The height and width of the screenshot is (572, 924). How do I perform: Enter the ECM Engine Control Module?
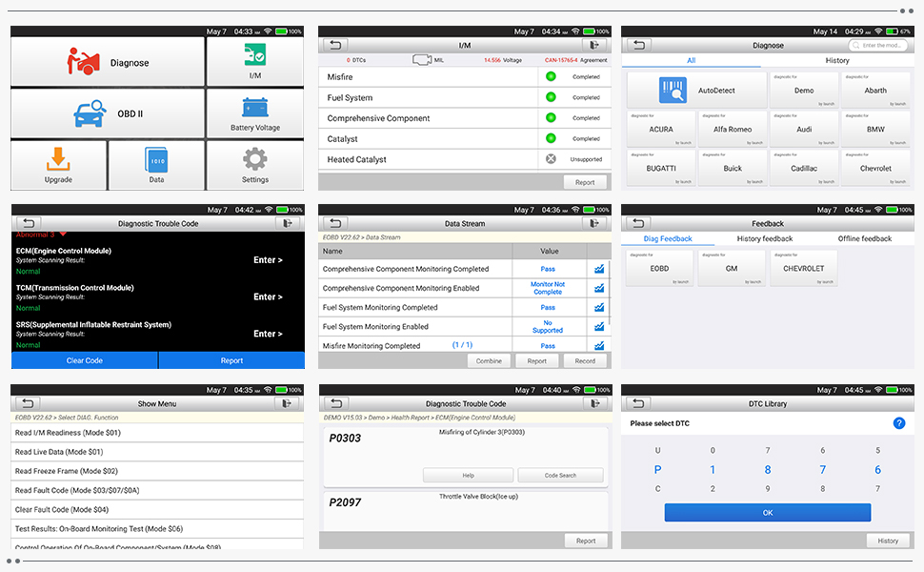pyautogui.click(x=268, y=259)
